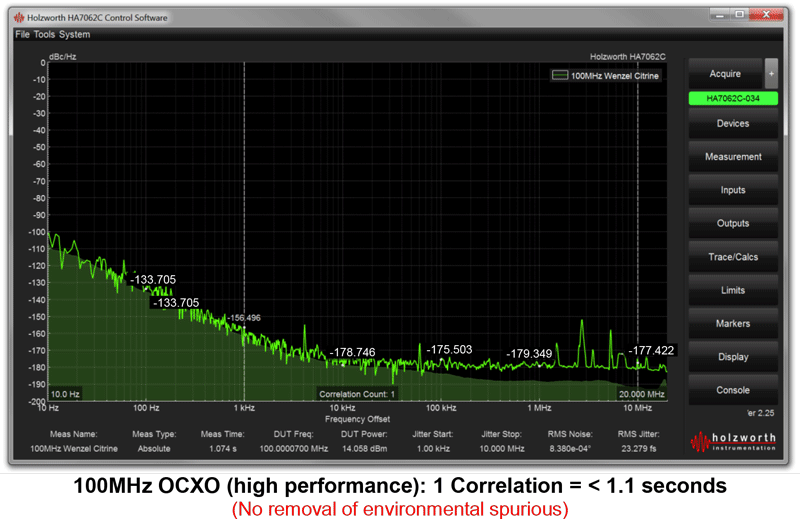The width and height of the screenshot is (800, 519).
Task: Click the -156.496 marker label
Action: [x=244, y=318]
